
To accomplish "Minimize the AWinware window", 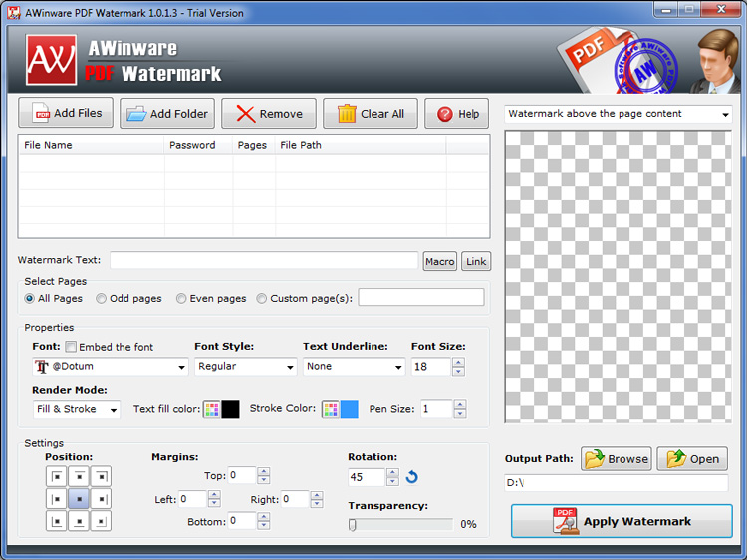I will (666, 10).
